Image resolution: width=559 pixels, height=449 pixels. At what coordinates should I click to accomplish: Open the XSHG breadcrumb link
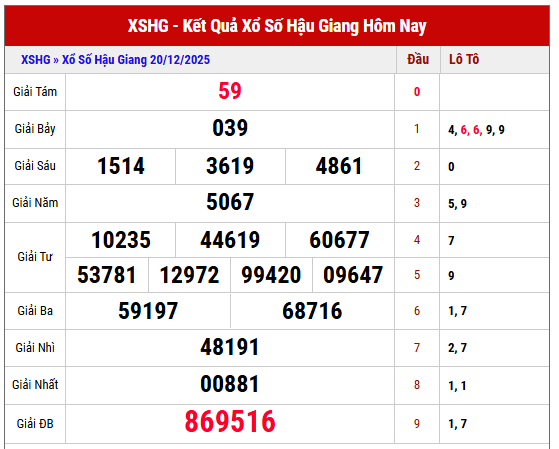point(36,60)
